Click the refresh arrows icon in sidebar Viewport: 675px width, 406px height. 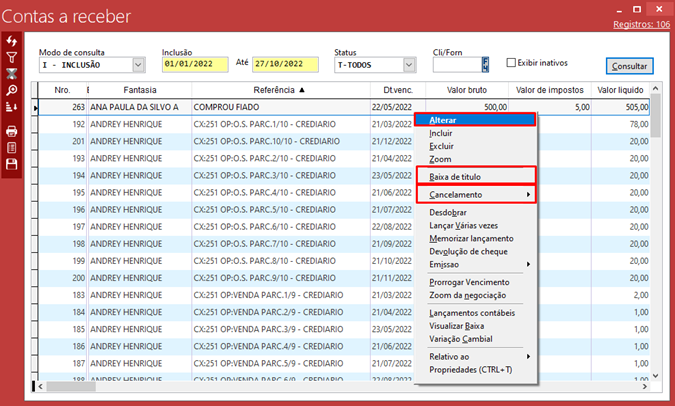point(12,40)
